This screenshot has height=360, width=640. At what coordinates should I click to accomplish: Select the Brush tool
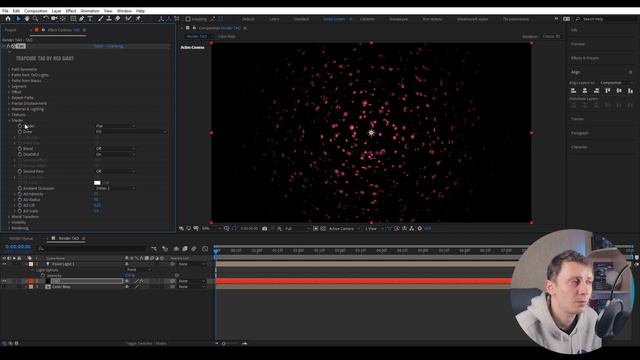[x=100, y=19]
